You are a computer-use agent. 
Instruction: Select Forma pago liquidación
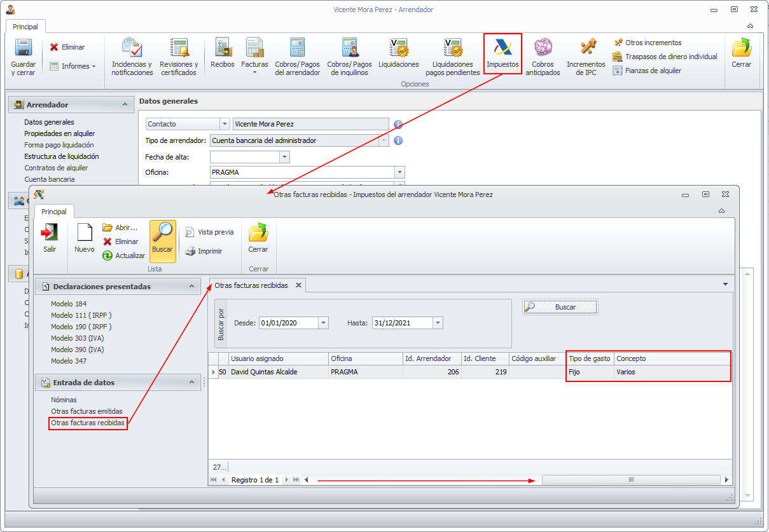click(59, 145)
